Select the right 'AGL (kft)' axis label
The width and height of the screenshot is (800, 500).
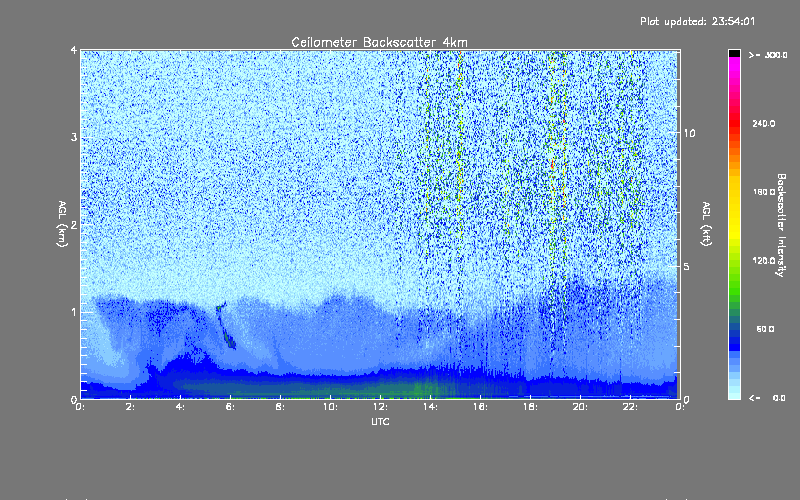[706, 224]
